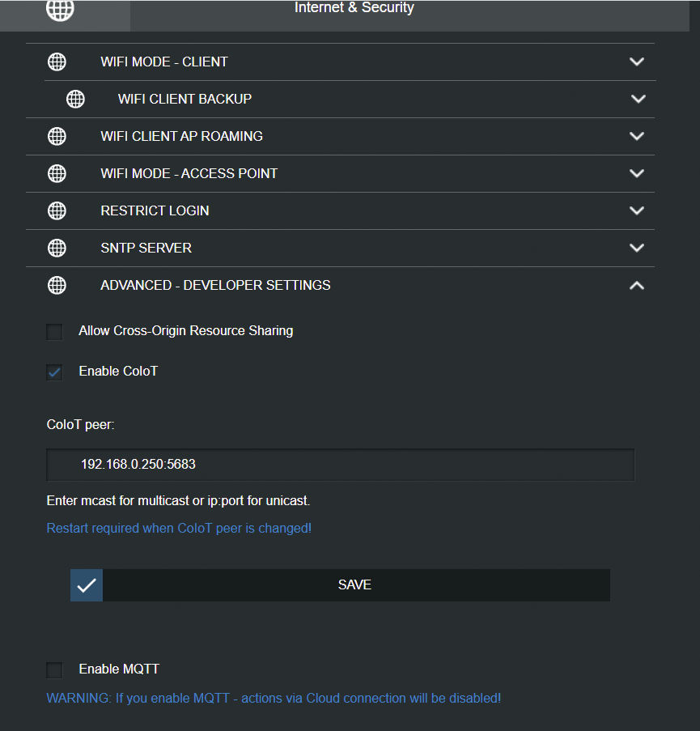Click globe icon beside WIFI MODE - CLIENT
This screenshot has width=700, height=731.
[57, 62]
